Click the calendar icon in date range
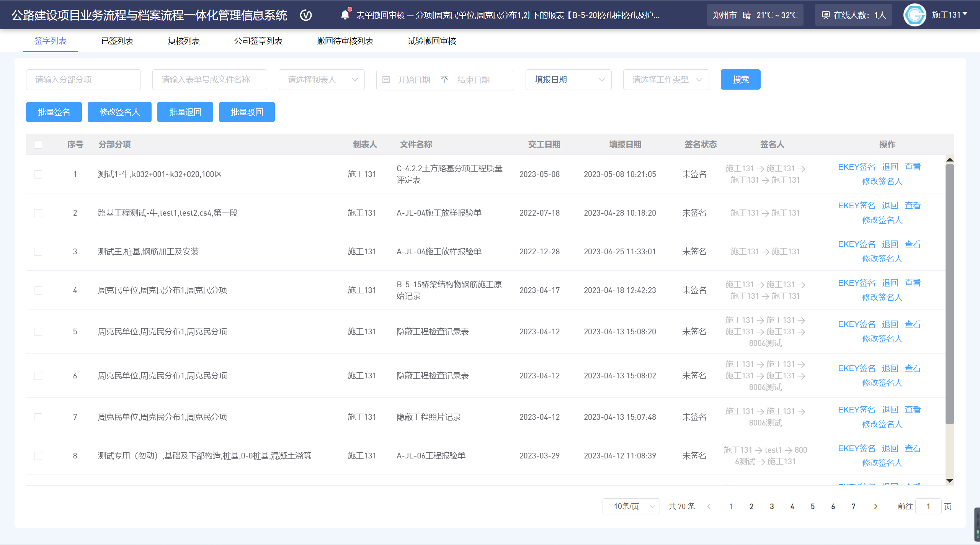 [x=386, y=80]
